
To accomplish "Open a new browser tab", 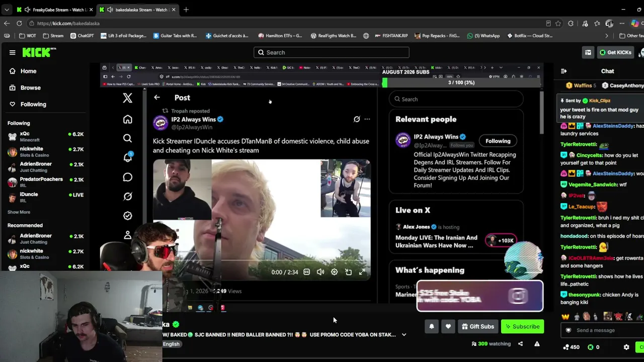I will coord(186,10).
